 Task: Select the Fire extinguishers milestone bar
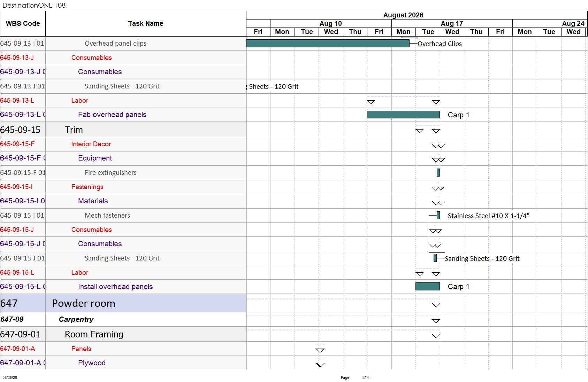point(438,172)
